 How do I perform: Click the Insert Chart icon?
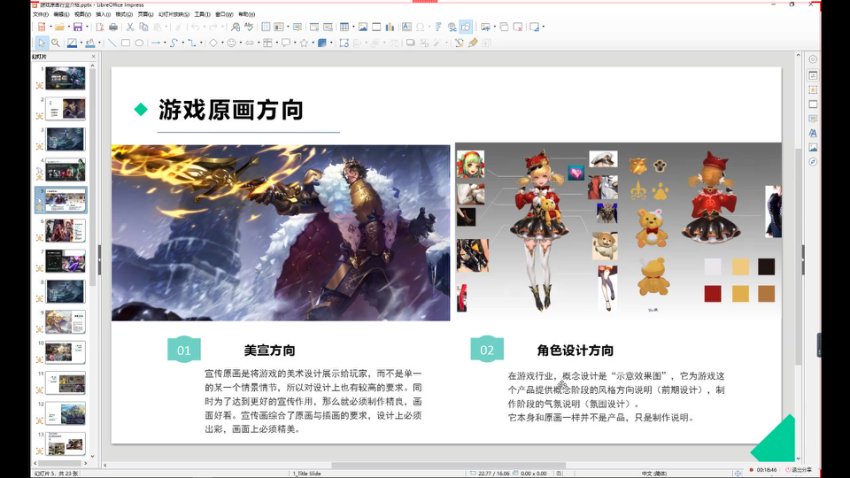click(390, 27)
